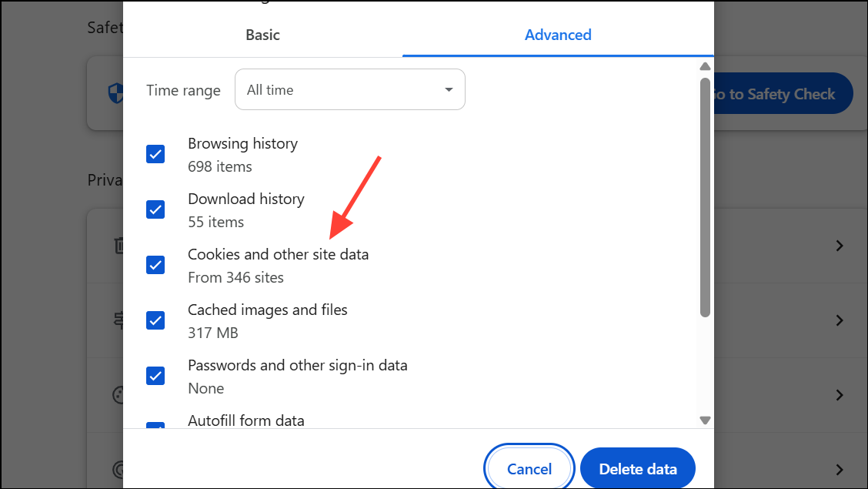Viewport: 868px width, 489px height.
Task: Uncheck Cookies and other site data
Action: tap(155, 265)
